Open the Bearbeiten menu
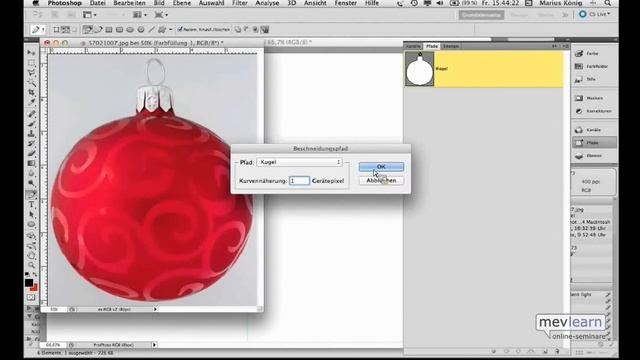640x360 pixels. pyautogui.click(x=129, y=3)
